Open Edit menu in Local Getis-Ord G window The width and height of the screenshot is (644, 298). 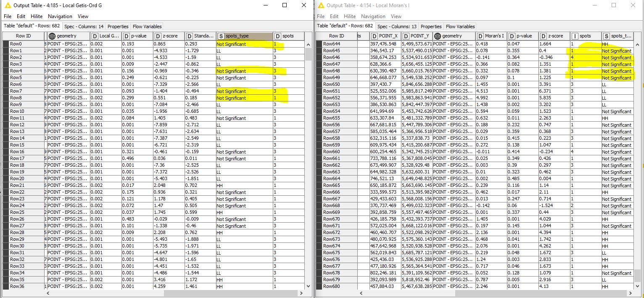[x=21, y=16]
